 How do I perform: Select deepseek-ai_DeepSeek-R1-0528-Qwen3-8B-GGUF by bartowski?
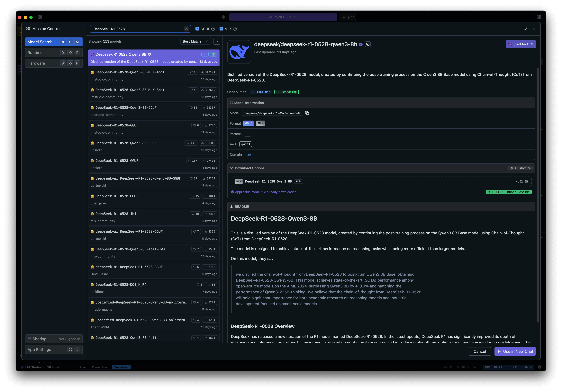click(x=154, y=182)
